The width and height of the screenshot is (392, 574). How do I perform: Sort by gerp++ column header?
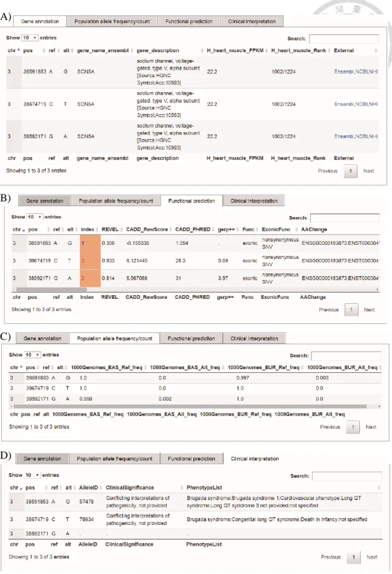225,230
